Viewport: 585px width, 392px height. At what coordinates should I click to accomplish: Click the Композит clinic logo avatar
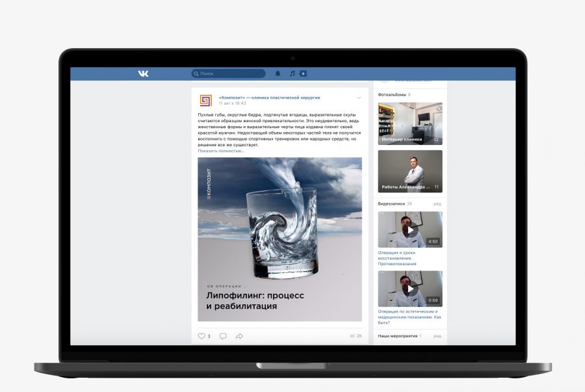[x=205, y=100]
